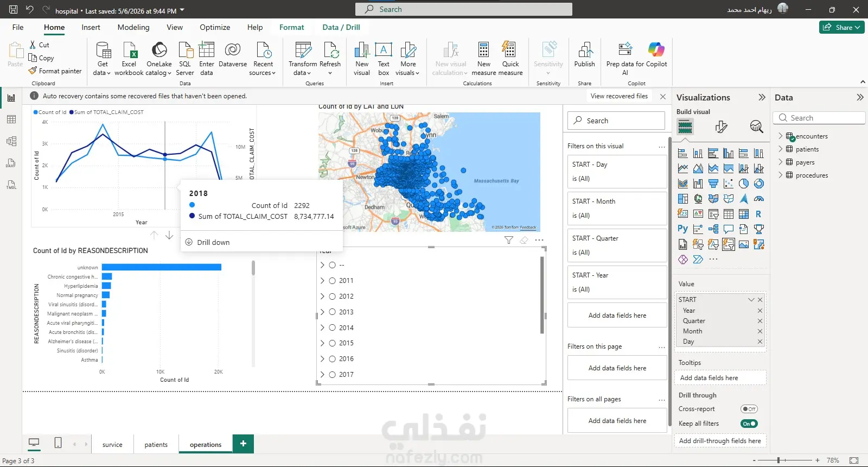Publish the report
This screenshot has height=467, width=868.
pos(585,55)
